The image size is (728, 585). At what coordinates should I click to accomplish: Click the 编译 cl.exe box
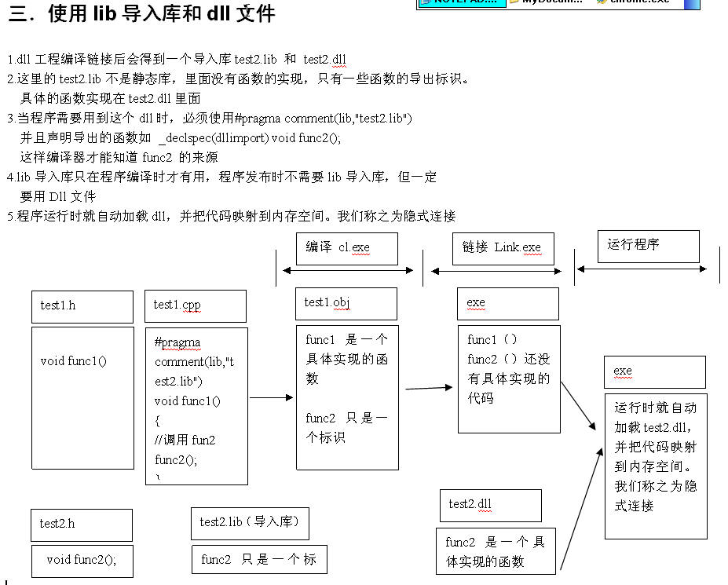click(347, 249)
